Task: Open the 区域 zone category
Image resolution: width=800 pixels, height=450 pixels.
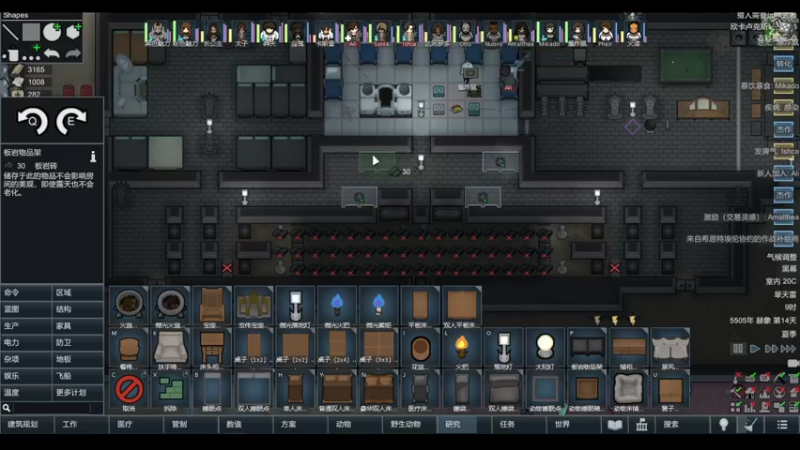Action: pyautogui.click(x=78, y=292)
